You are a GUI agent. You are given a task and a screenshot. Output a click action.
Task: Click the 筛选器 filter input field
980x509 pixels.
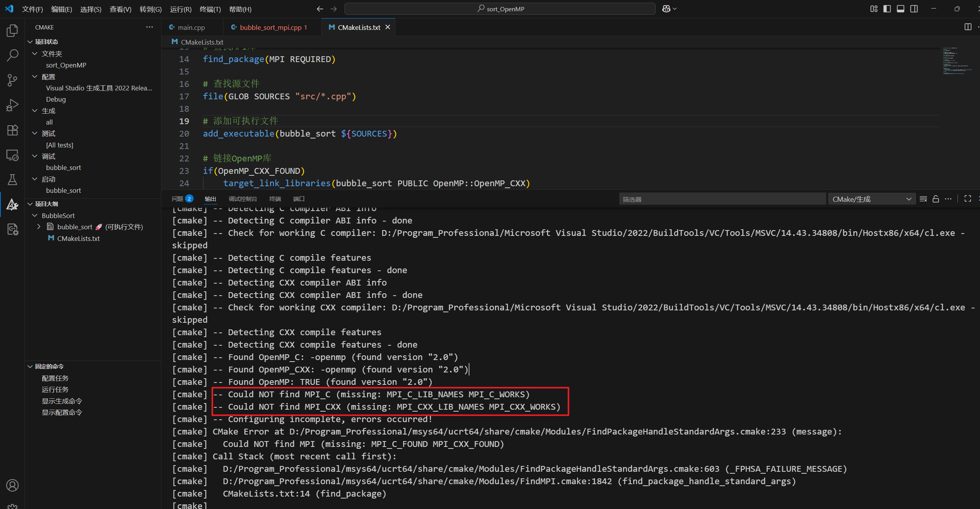[722, 199]
